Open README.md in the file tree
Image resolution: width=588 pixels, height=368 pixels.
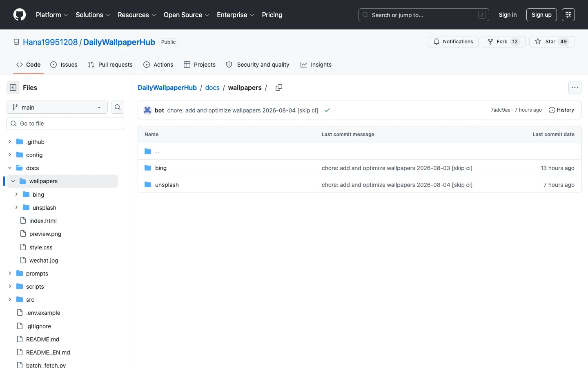(x=42, y=339)
